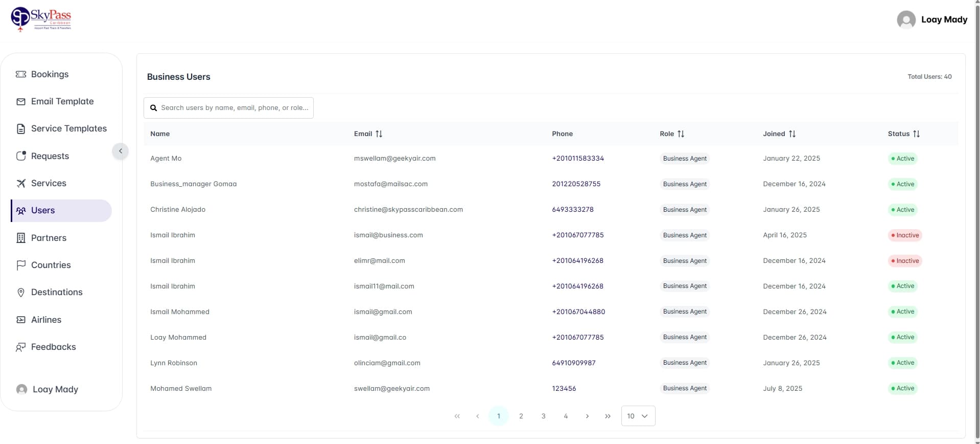Sort by Role column arrows
This screenshot has height=444, width=980.
[681, 134]
